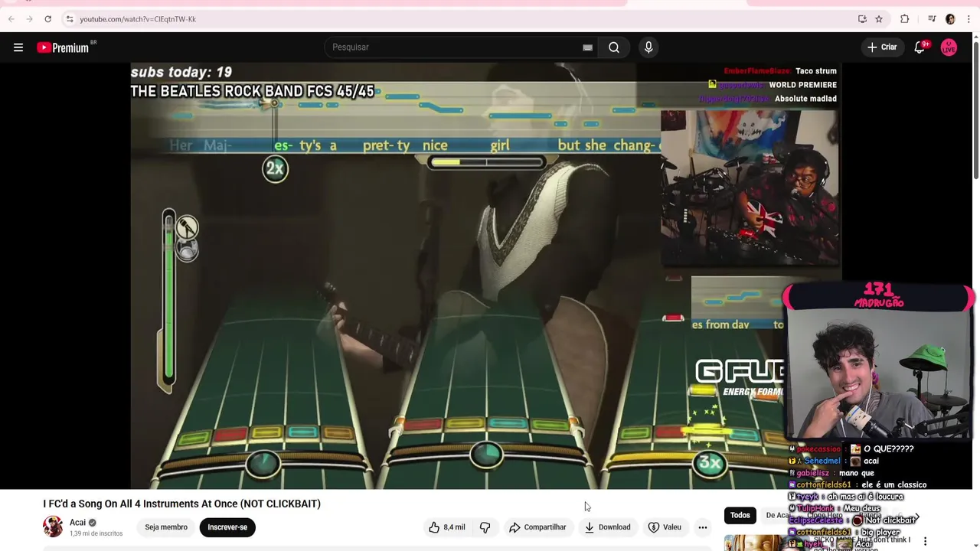Viewport: 980px width, 551px height.
Task: Subscribe with Inscrever-se button
Action: [x=227, y=527]
